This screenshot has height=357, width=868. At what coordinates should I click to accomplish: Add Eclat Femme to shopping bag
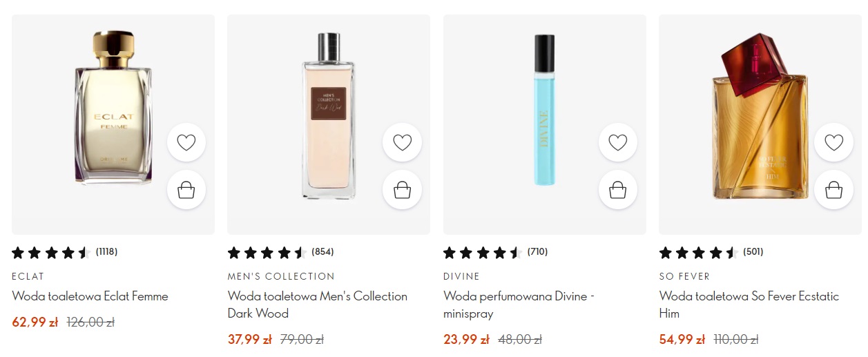(186, 190)
